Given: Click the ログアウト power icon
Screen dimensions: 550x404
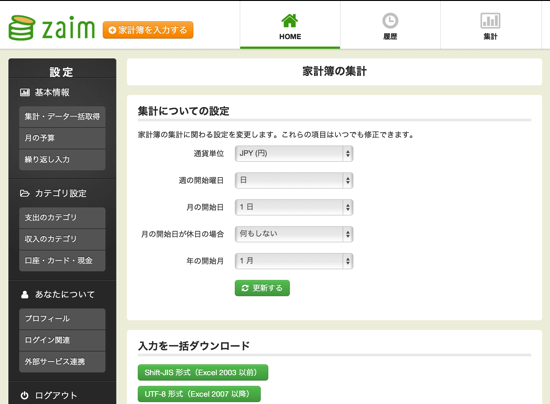Looking at the screenshot, I should click(25, 396).
